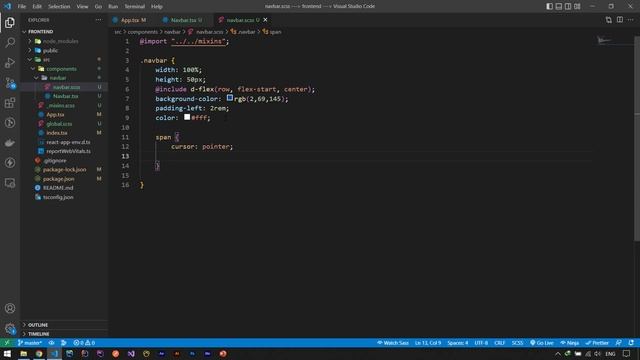
Task: Open the Docker view in activity bar
Action: [x=10, y=143]
